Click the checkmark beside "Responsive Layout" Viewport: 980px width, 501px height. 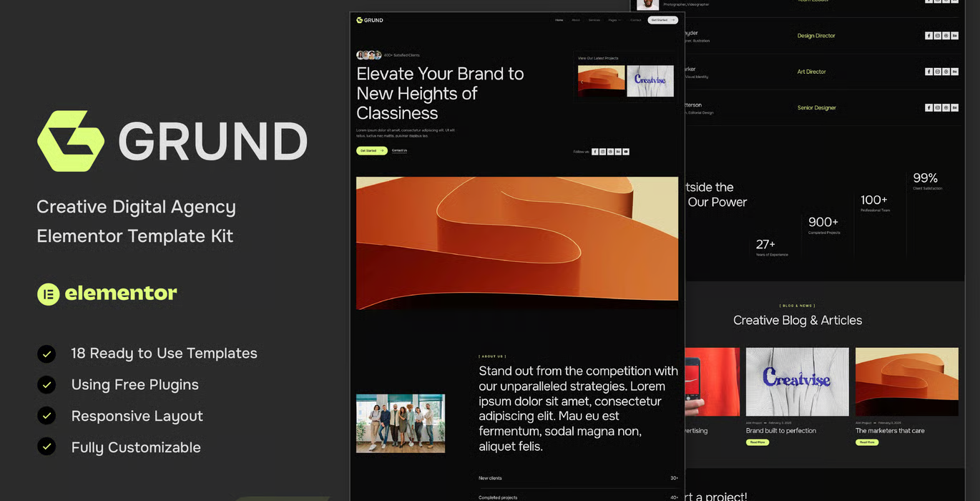46,416
